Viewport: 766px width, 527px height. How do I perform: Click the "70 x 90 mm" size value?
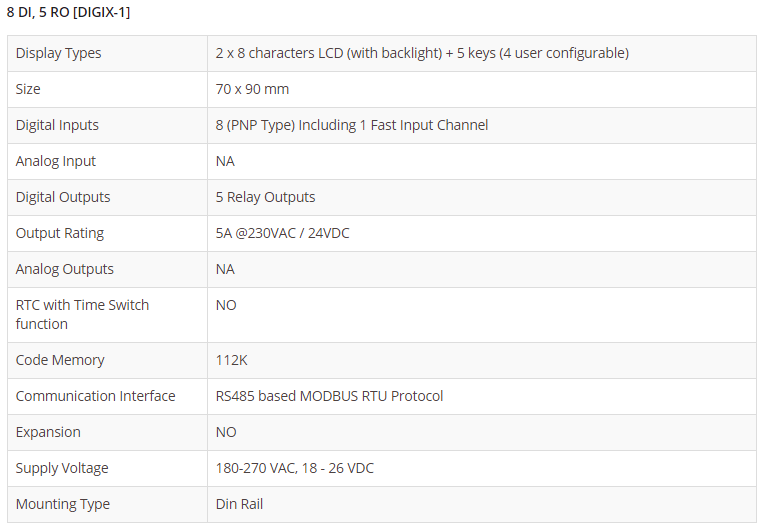coord(252,89)
